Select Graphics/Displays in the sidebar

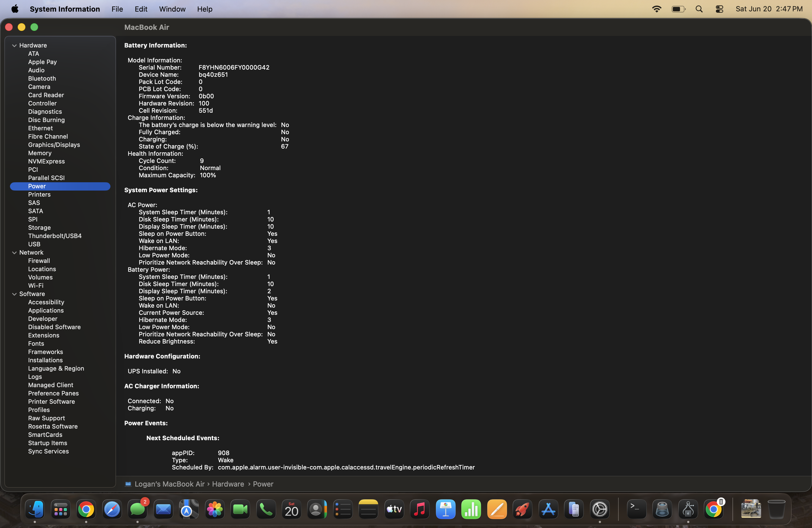point(54,145)
